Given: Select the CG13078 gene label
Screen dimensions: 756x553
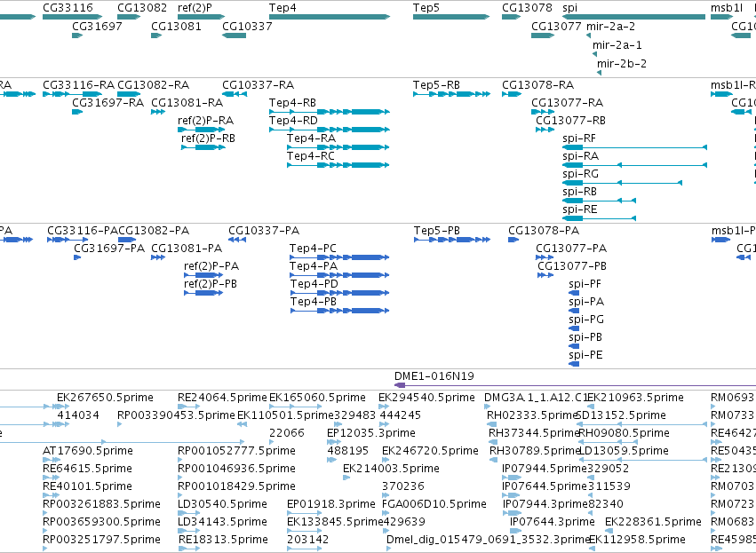Looking at the screenshot, I should (x=527, y=8).
